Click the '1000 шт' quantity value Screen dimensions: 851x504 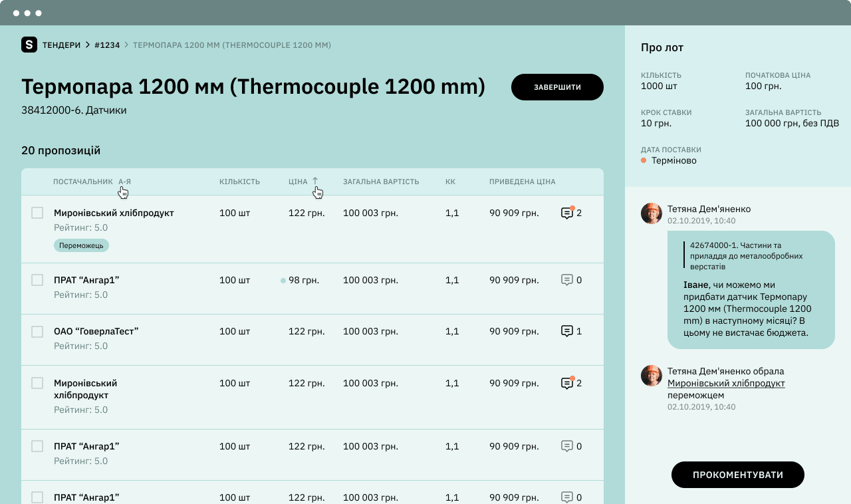(658, 86)
